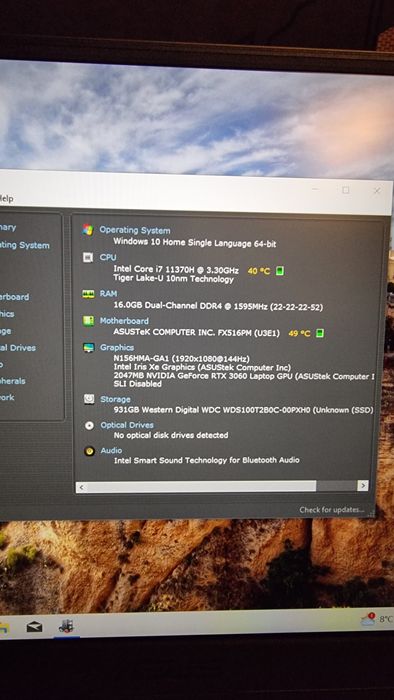The height and width of the screenshot is (700, 394).
Task: Click the ASUSTeK COMPUTER INC. FX516PM text
Action: pyautogui.click(x=196, y=333)
